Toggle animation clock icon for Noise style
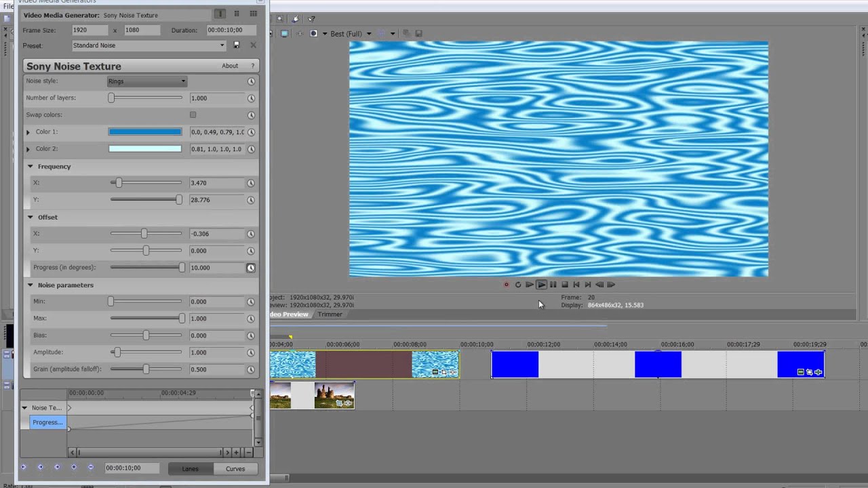The height and width of the screenshot is (488, 868). click(251, 81)
